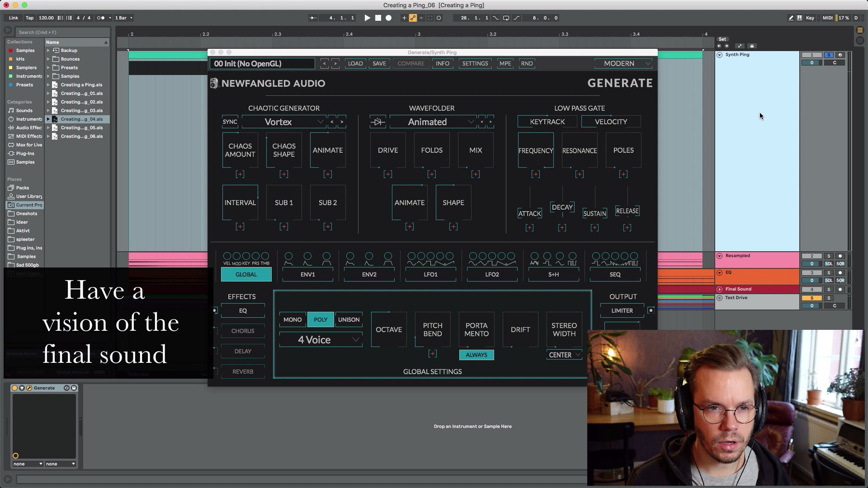Click the Session Record circle icon
The image size is (868, 488).
439,18
